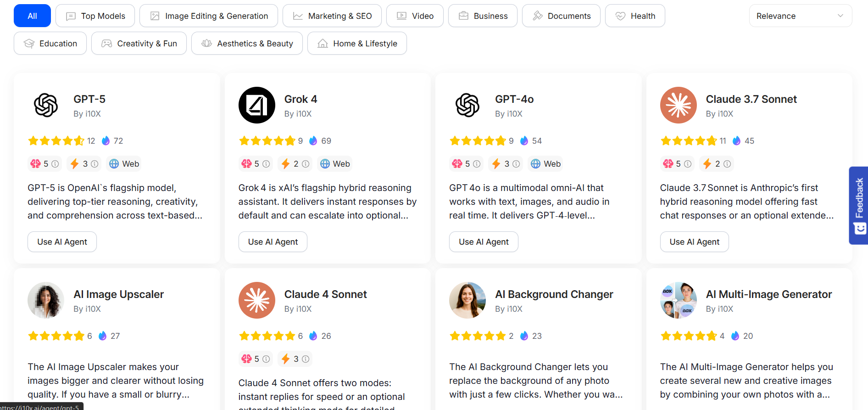Click the chevron arrow in Relevance selector
This screenshot has width=868, height=410.
tap(840, 16)
